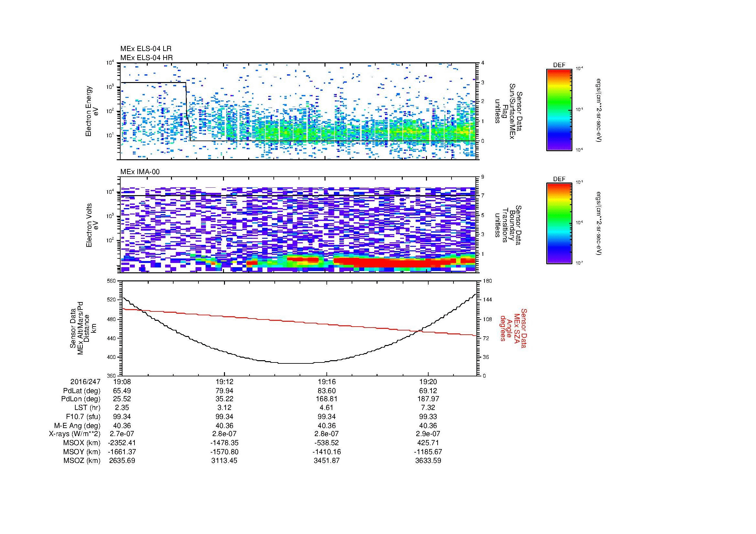The image size is (756, 534).
Task: Click the MSOX value -2352.41
Action: pos(122,443)
